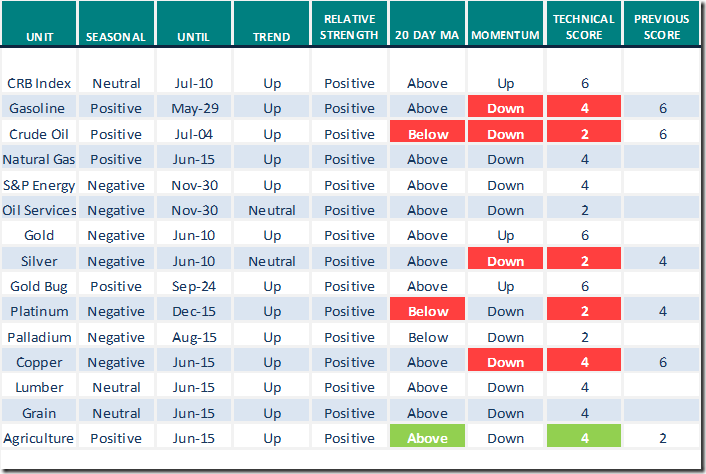This screenshot has height=474, width=706.
Task: Select the Gold Bug row label
Action: click(x=40, y=286)
